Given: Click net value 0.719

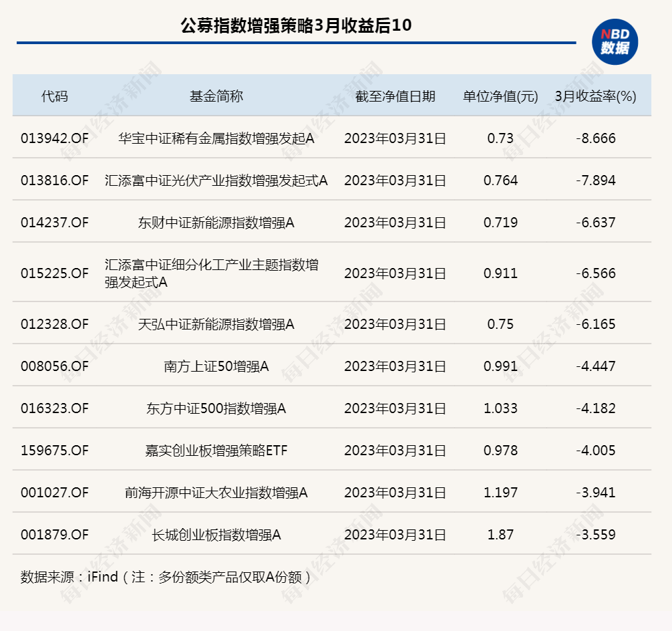Looking at the screenshot, I should click(500, 222).
